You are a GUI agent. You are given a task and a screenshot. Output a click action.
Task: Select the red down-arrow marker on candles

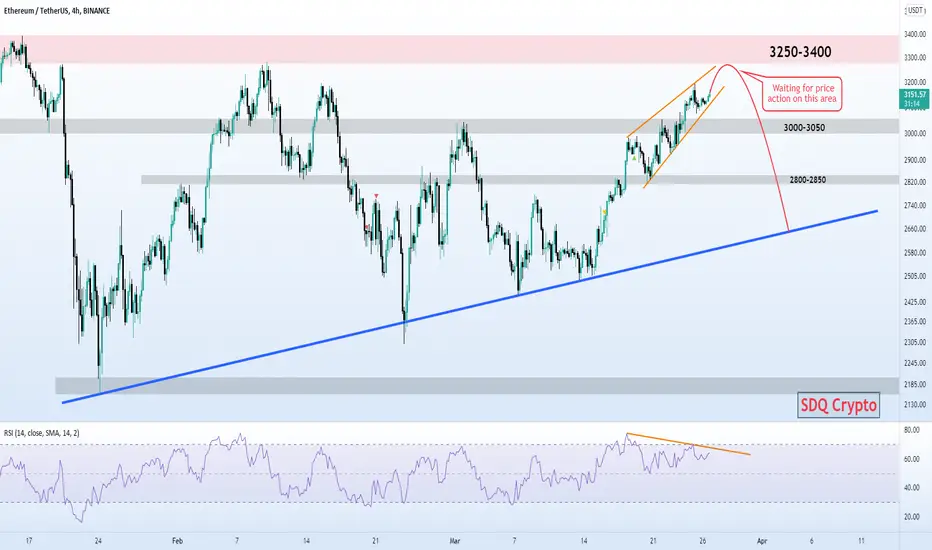point(376,196)
